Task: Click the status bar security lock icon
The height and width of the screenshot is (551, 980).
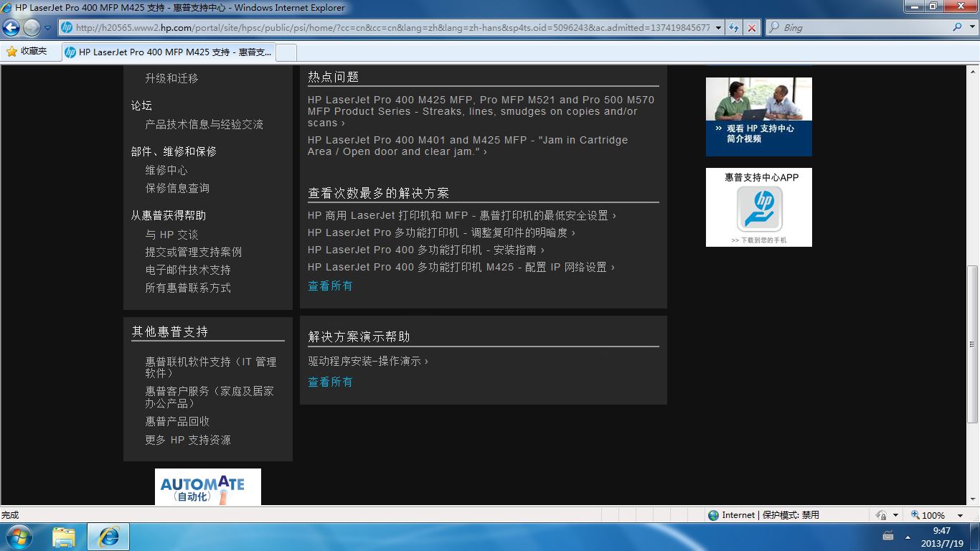Action: [x=881, y=515]
